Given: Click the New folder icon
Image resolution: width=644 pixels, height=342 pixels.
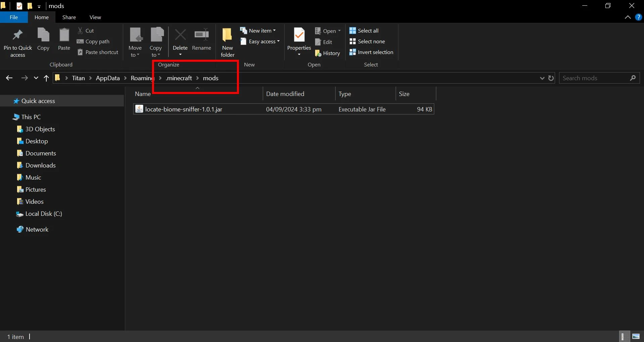Looking at the screenshot, I should (227, 35).
